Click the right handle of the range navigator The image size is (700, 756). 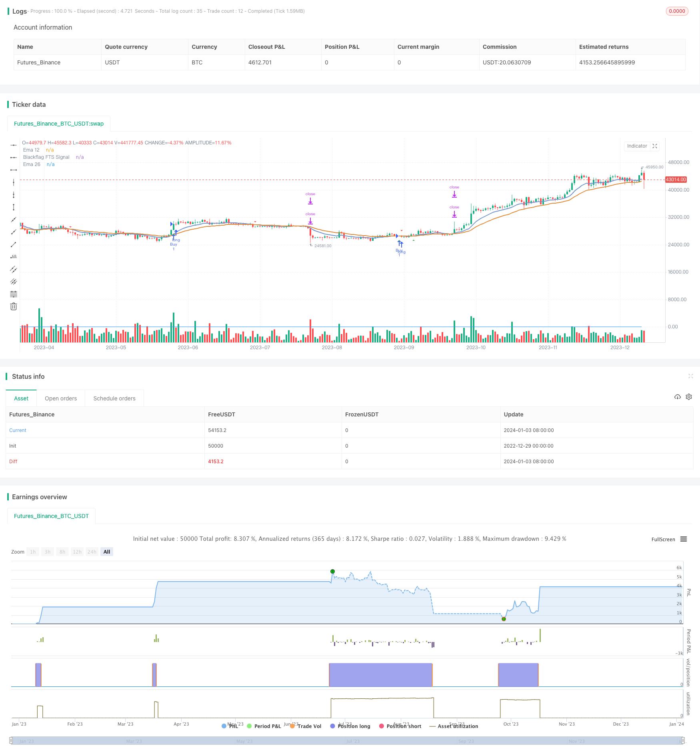[683, 740]
